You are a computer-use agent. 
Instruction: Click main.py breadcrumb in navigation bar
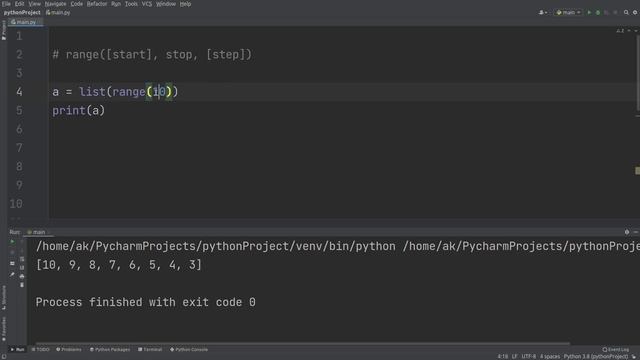click(58, 13)
